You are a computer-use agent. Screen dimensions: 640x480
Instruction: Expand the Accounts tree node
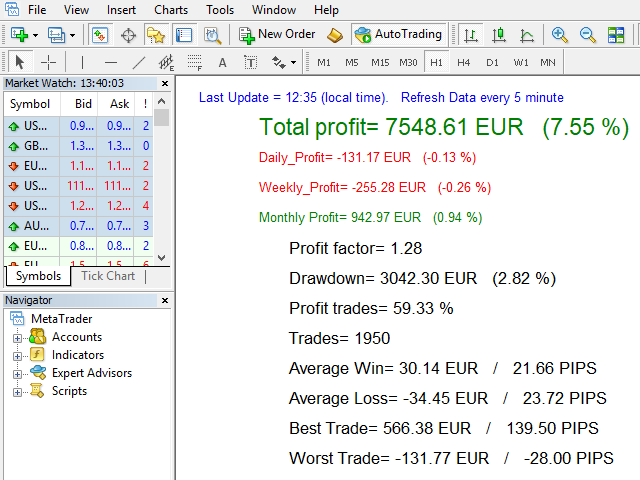tap(17, 338)
